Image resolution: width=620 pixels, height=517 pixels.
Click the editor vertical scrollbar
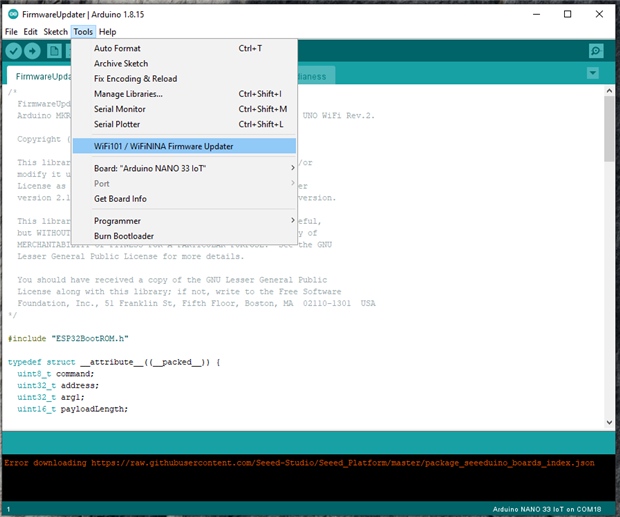pyautogui.click(x=609, y=130)
